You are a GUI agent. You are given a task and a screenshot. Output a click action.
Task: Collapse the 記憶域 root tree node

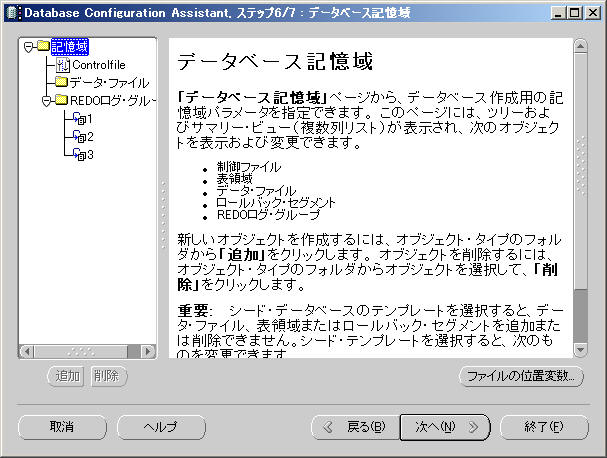pyautogui.click(x=30, y=47)
